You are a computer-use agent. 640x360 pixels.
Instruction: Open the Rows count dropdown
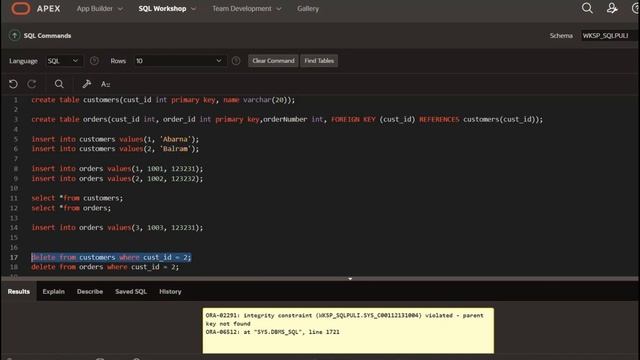click(179, 61)
